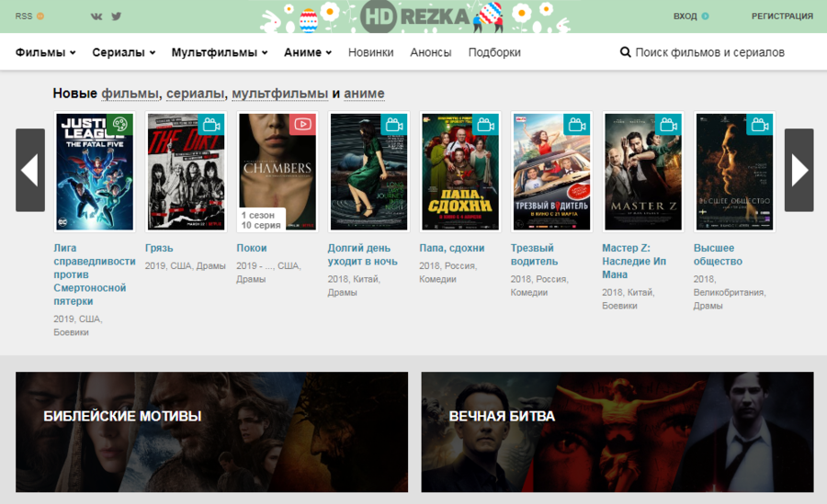The width and height of the screenshot is (827, 504).
Task: Click camera icon on Высшее общество poster
Action: (760, 125)
